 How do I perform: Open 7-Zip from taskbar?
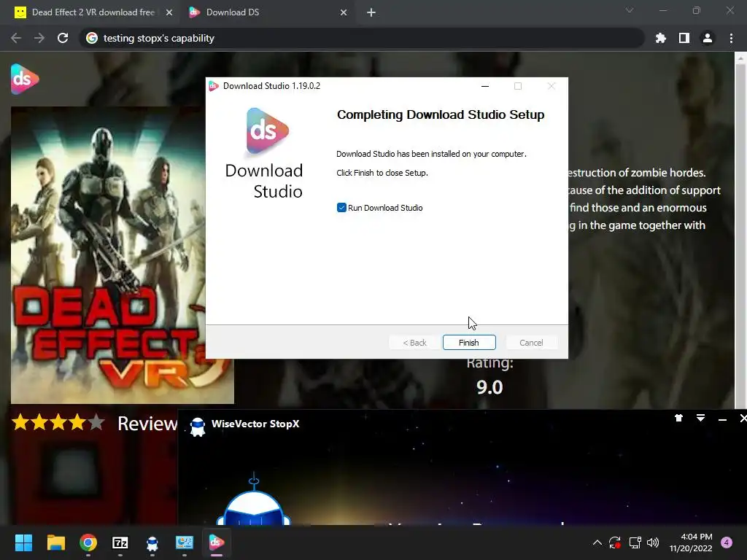coord(120,542)
